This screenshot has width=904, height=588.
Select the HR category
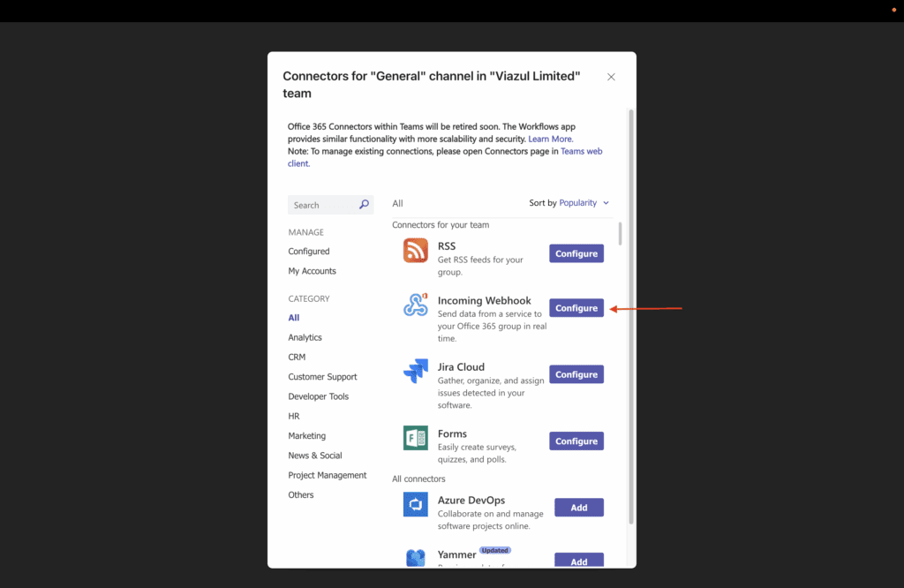point(293,416)
